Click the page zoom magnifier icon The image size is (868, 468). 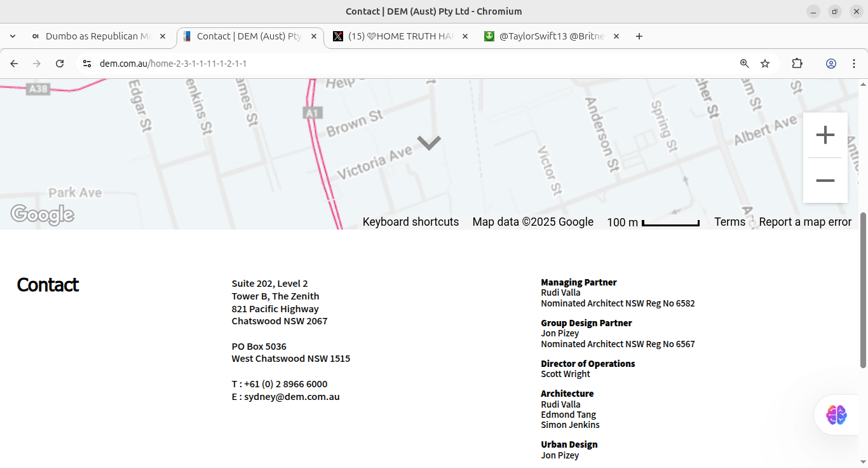745,64
